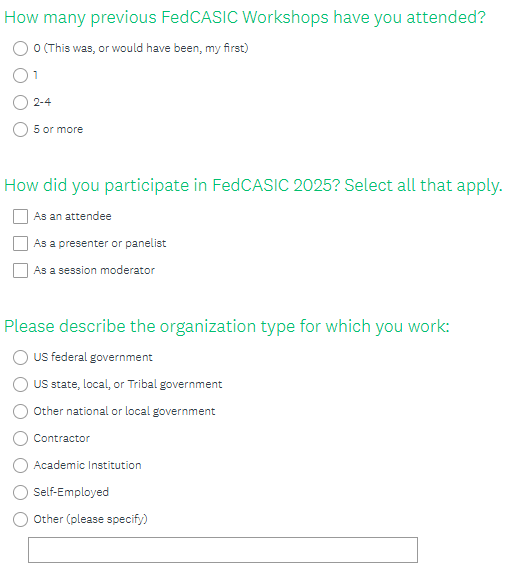The image size is (528, 585).
Task: Click the Other organization text input field
Action: coord(223,550)
